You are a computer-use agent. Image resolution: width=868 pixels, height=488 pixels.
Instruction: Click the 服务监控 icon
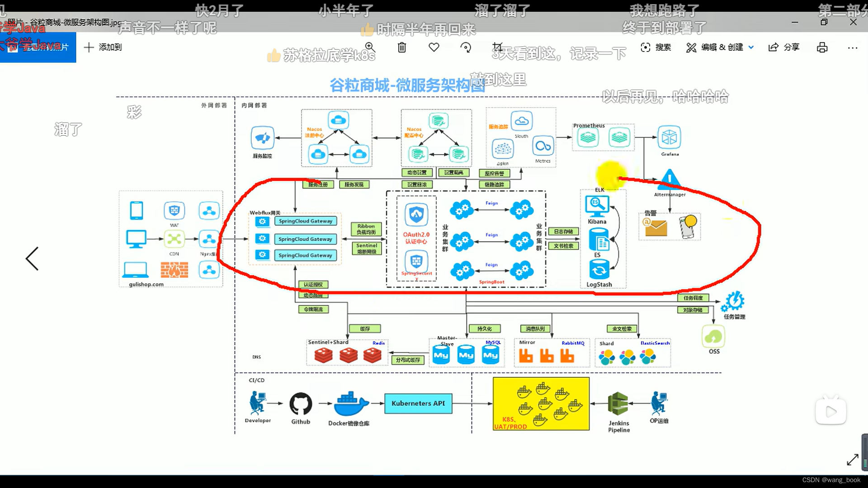[263, 138]
